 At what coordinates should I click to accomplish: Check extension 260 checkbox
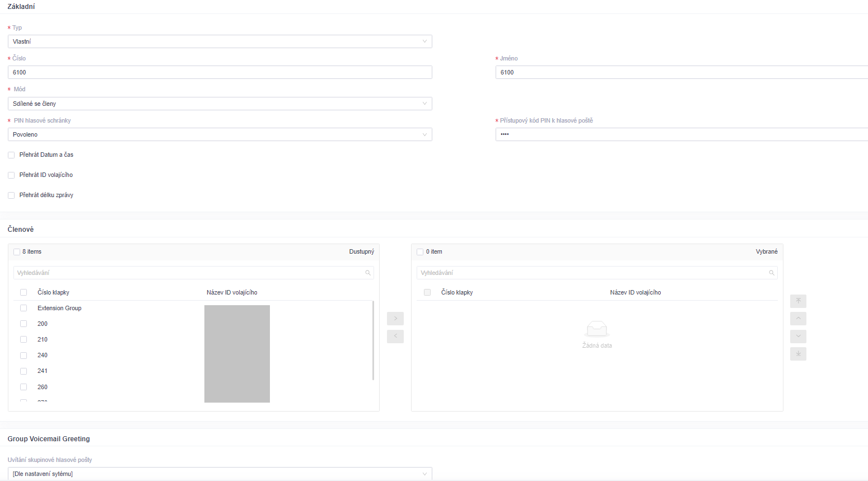[x=24, y=387]
